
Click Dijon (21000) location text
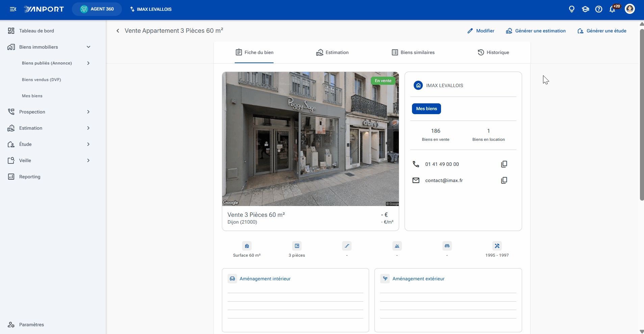click(x=242, y=222)
